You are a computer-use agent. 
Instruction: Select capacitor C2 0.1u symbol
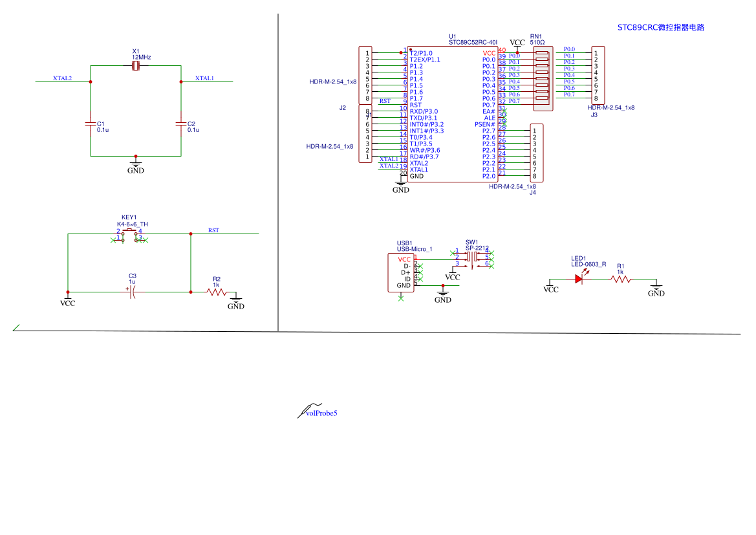coord(181,124)
